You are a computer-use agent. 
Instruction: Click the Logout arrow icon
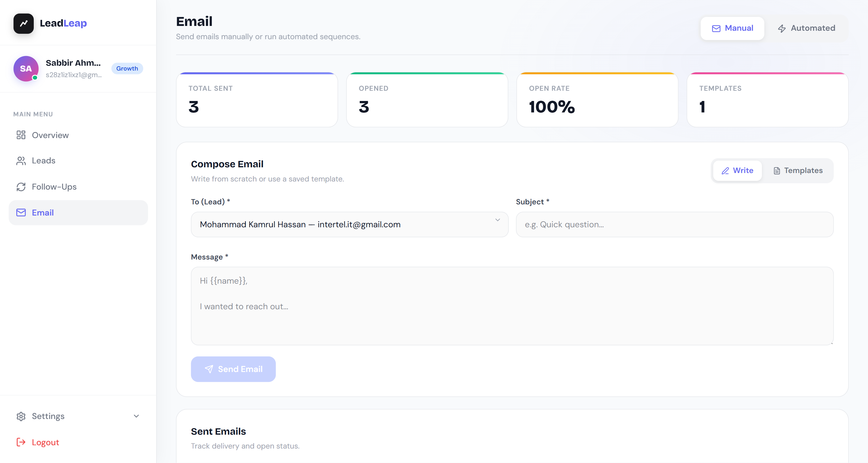[x=21, y=442]
